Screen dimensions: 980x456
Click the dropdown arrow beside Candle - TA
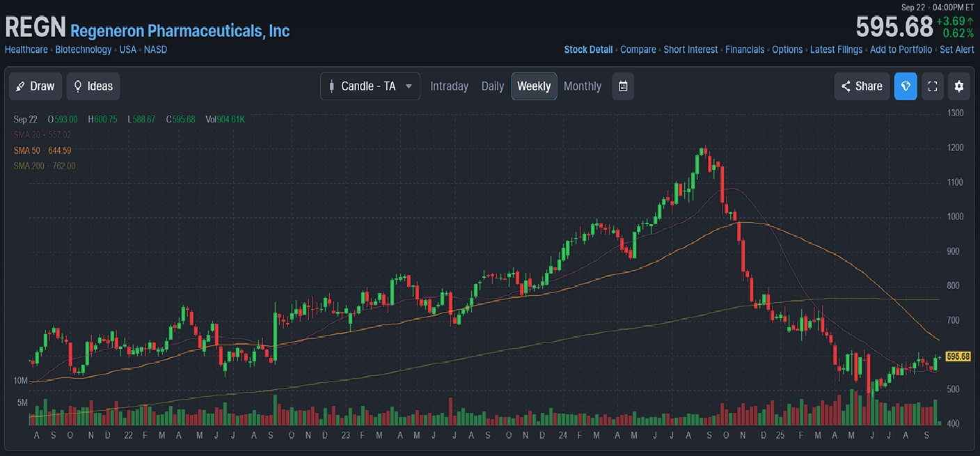pyautogui.click(x=409, y=86)
